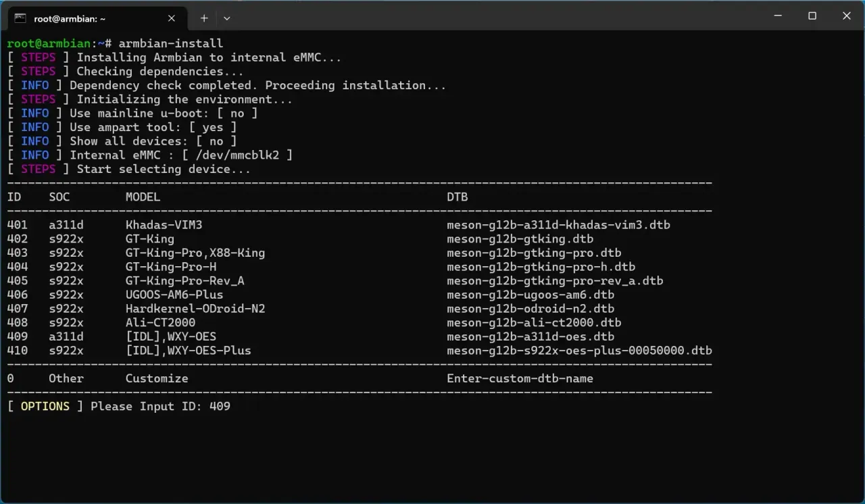The height and width of the screenshot is (504, 865).
Task: Click the SOC column header
Action: point(59,197)
